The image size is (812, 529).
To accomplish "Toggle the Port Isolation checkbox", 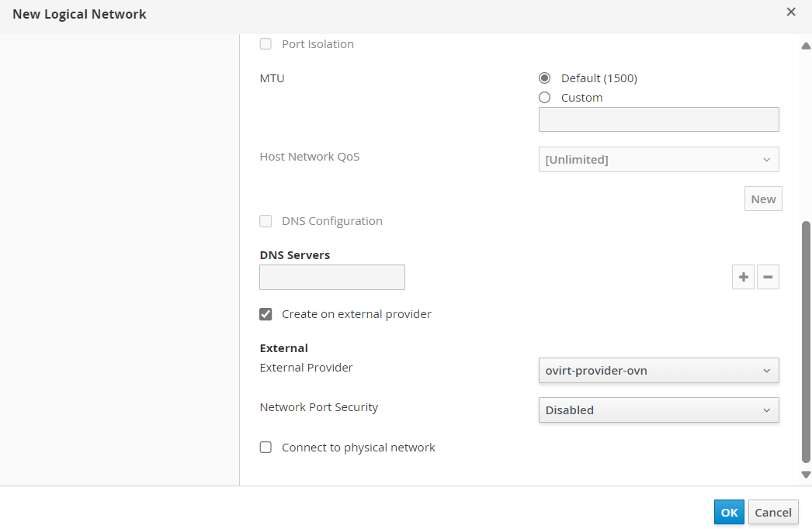I will [x=265, y=44].
